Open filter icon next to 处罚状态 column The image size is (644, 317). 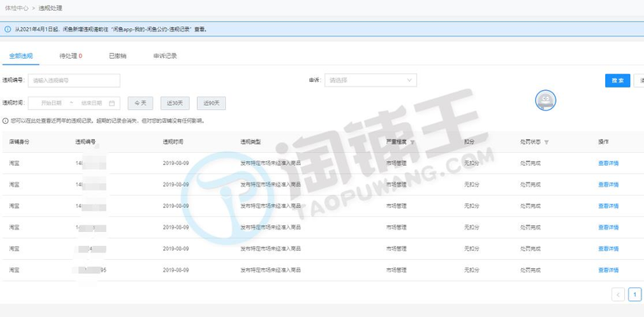(x=546, y=142)
